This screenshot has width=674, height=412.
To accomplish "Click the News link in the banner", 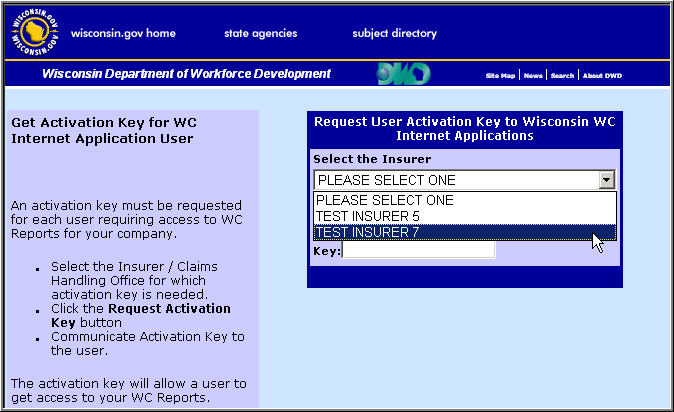I will [533, 76].
